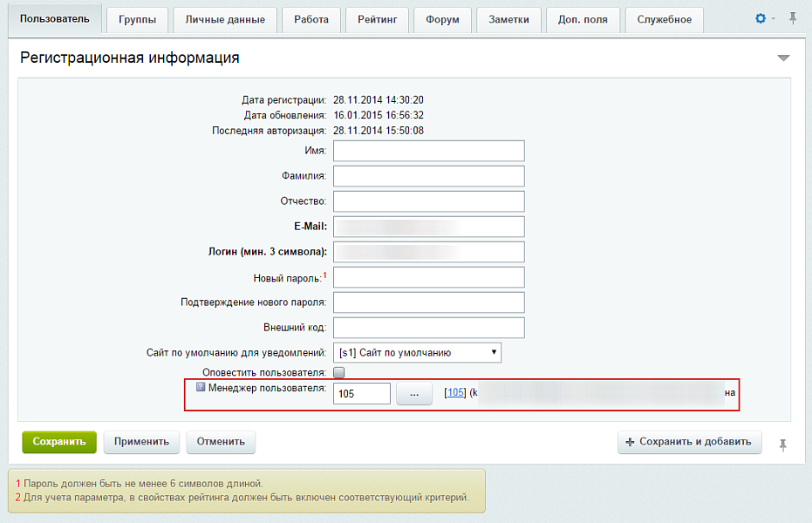Screen dimensions: 812x523
Task: Open the gear settings icon
Action: [760, 18]
